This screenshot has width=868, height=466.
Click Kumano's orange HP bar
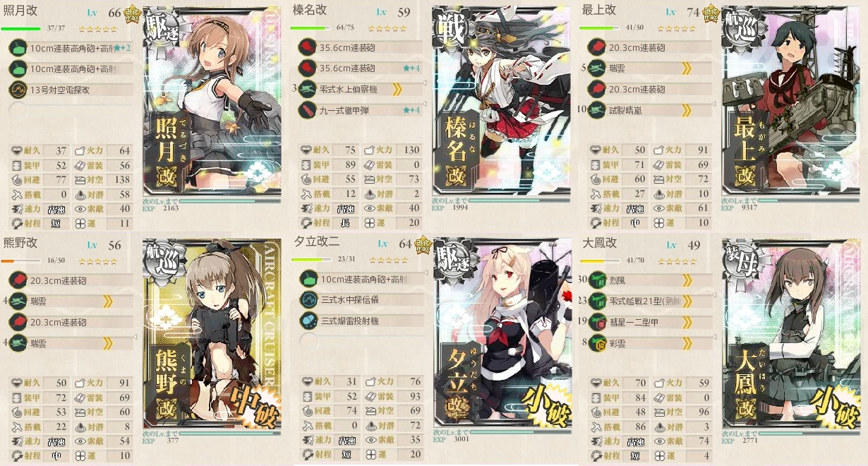point(21,261)
